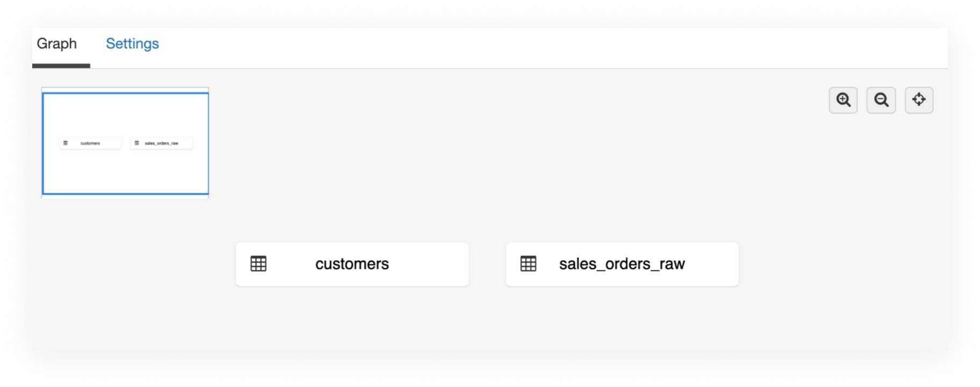Click the sales_orders_raw node in the minimap
The width and height of the screenshot is (980, 387).
(x=162, y=144)
